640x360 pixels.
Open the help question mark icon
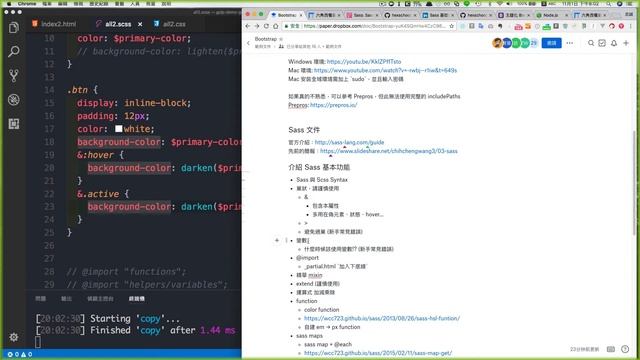(x=625, y=349)
